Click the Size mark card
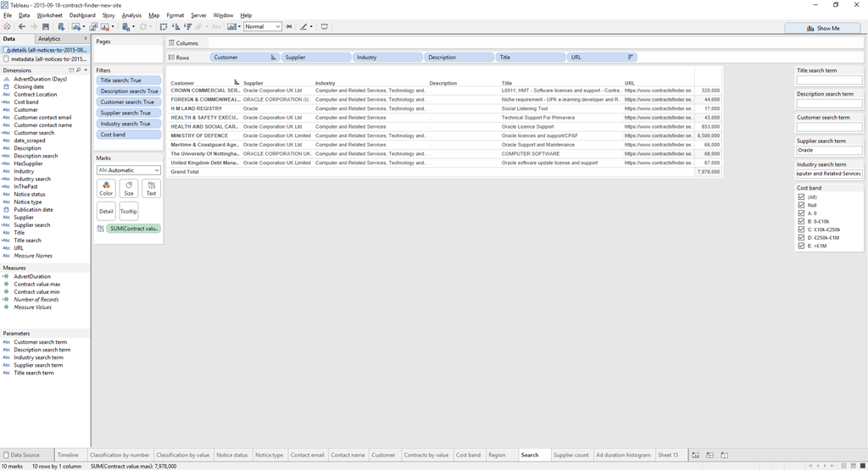The image size is (868, 470). 129,189
